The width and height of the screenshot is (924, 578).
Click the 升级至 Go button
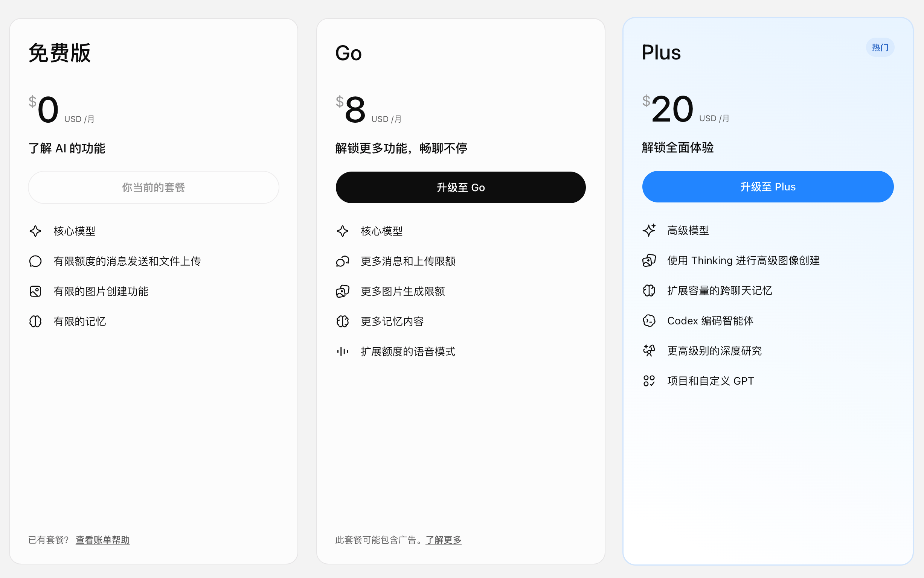pyautogui.click(x=460, y=187)
